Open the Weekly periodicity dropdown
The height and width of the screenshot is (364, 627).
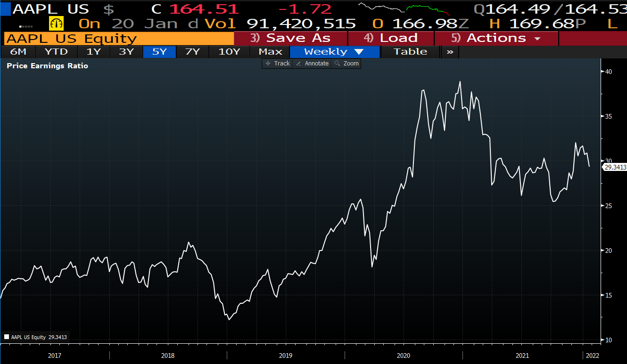click(334, 52)
